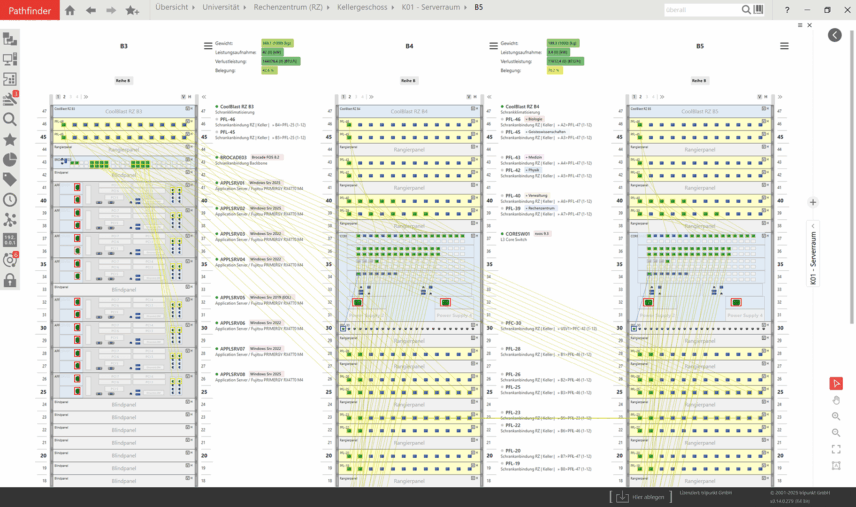Click the Reihe B label above rack B4
The height and width of the screenshot is (507, 856).
pyautogui.click(x=409, y=80)
